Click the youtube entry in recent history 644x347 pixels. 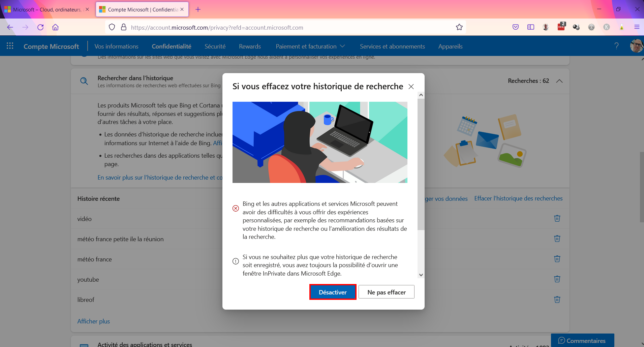[88, 280]
